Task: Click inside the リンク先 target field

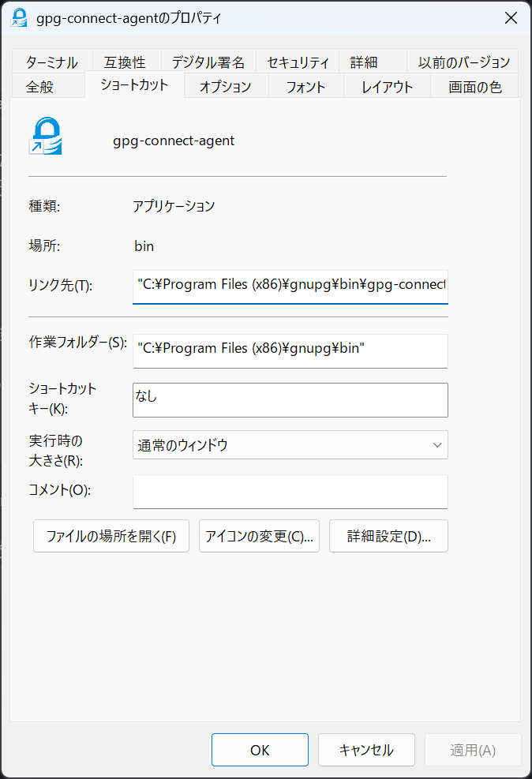Action: [x=290, y=284]
